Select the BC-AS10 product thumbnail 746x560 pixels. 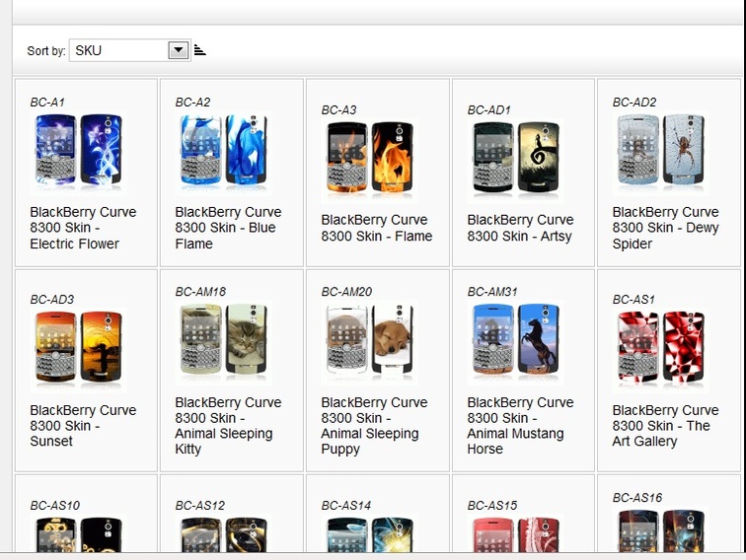(x=79, y=534)
